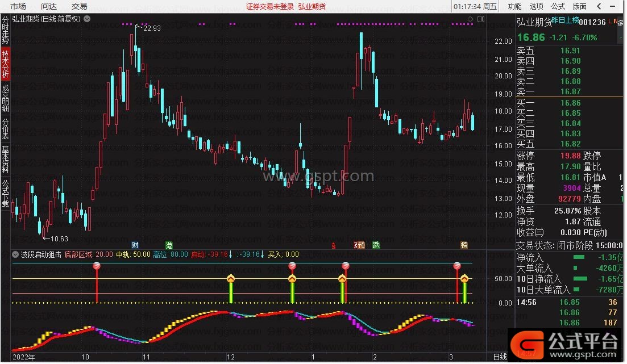
Task: Click the 日线 period button
Action: (500, 357)
